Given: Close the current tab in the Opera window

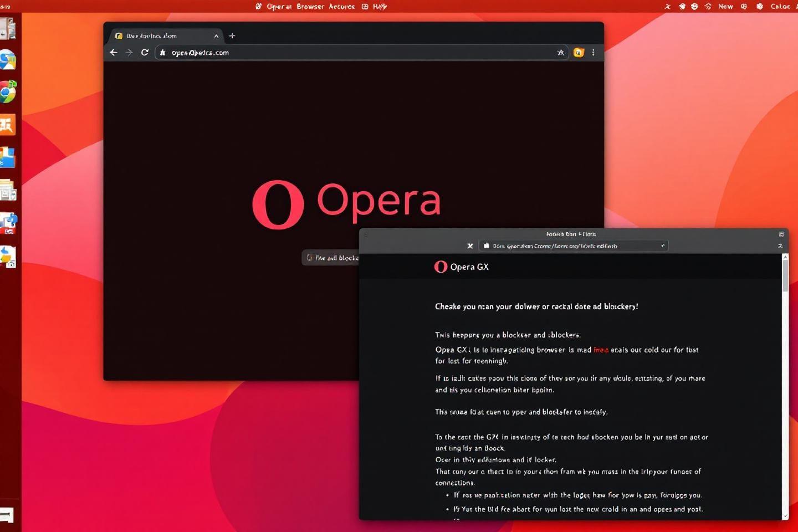Looking at the screenshot, I should 216,36.
